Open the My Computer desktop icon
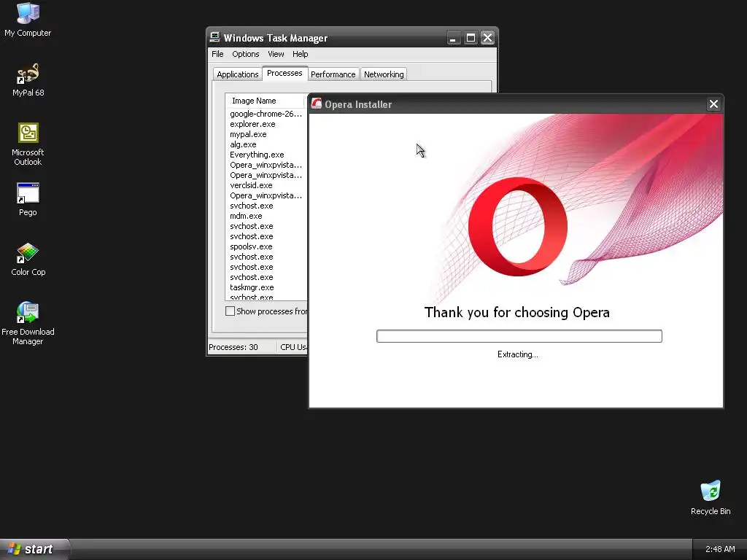Image resolution: width=747 pixels, height=560 pixels. pyautogui.click(x=28, y=19)
